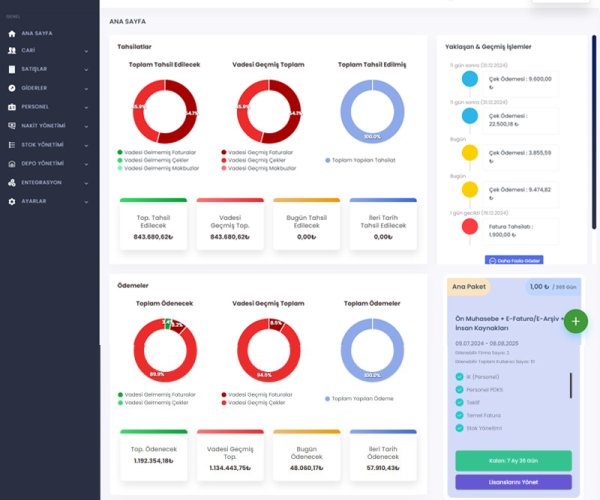Viewport: 600px width, 500px height.
Task: Click the package features list scrollbar
Action: (571, 386)
